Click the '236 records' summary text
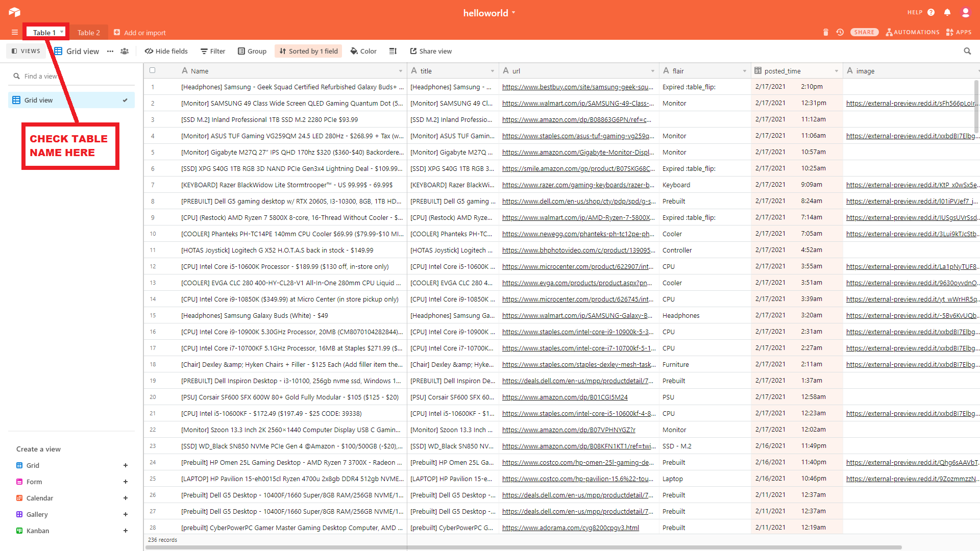 pyautogui.click(x=162, y=540)
